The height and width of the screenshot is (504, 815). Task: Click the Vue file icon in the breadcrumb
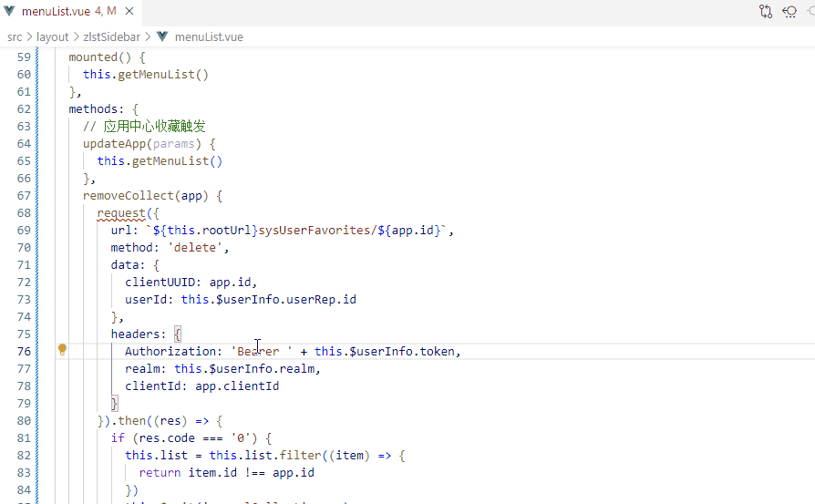coord(162,37)
